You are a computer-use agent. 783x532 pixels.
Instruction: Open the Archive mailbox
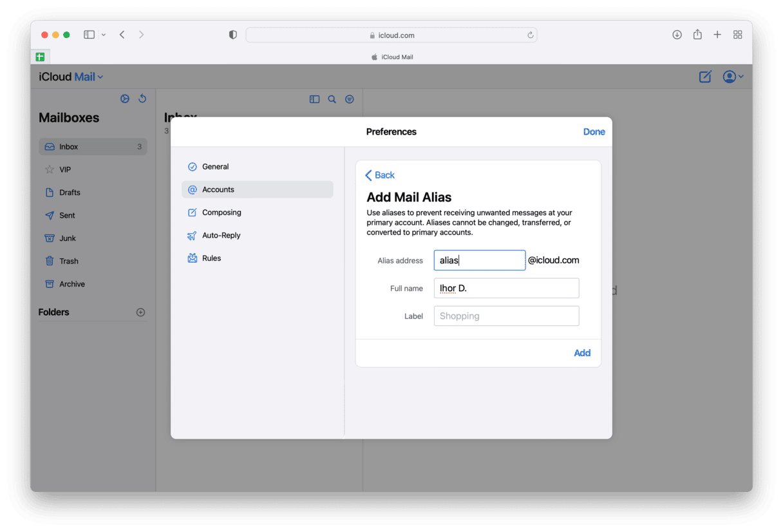(x=93, y=284)
